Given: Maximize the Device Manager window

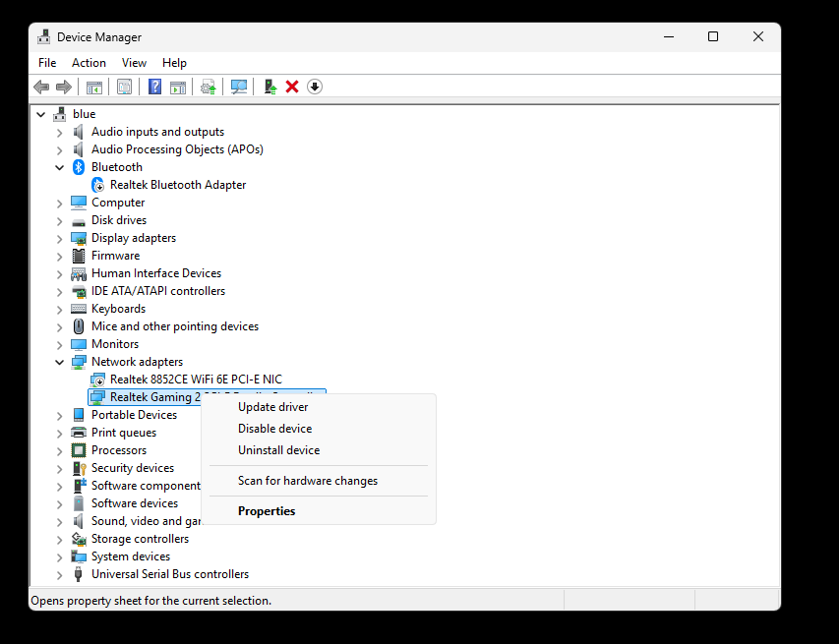Looking at the screenshot, I should click(x=713, y=36).
